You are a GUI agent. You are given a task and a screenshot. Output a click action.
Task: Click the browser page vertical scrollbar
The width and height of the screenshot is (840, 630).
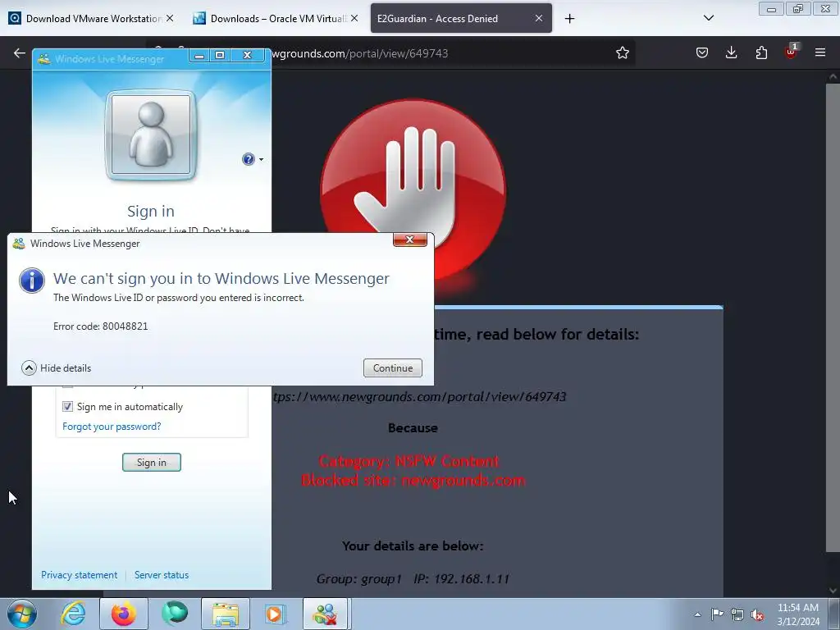tap(833, 316)
